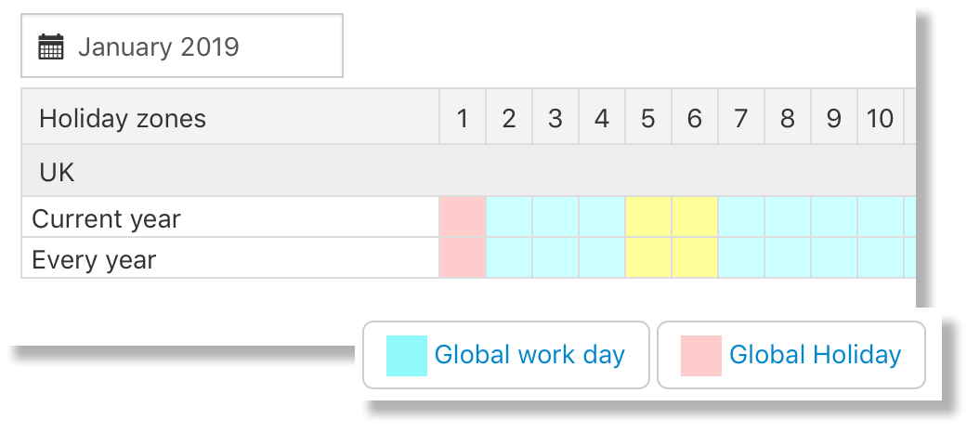Select the Every year cell for day 1
980x433 pixels.
pyautogui.click(x=463, y=258)
